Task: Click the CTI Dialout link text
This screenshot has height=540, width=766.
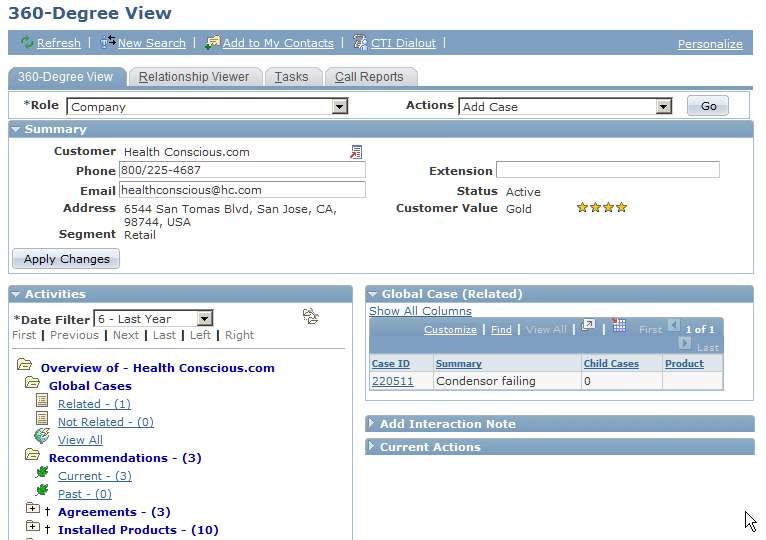Action: pyautogui.click(x=403, y=43)
